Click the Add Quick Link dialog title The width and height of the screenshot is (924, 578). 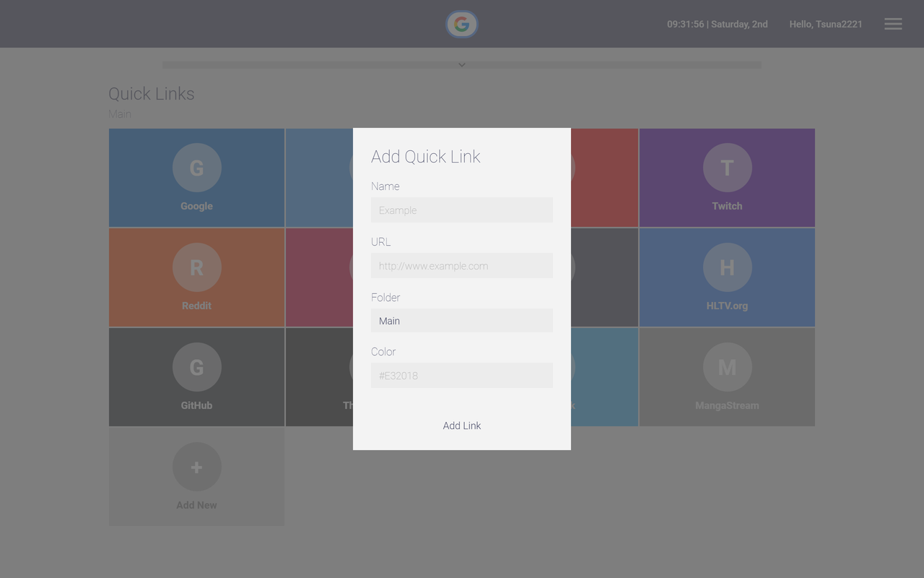426,157
